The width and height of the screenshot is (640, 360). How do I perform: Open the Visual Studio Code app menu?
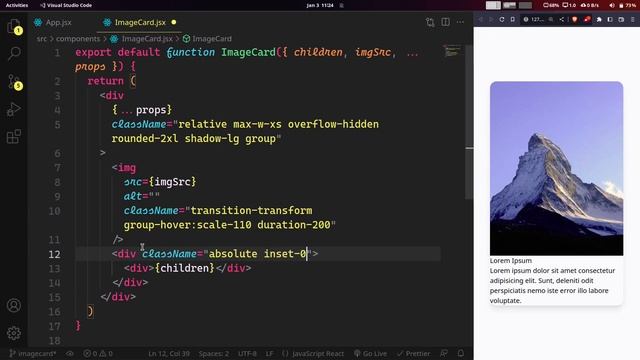pos(66,5)
